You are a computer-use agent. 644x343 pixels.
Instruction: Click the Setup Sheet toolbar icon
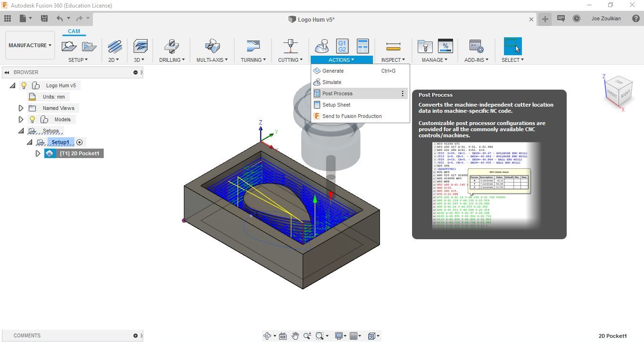click(x=363, y=46)
